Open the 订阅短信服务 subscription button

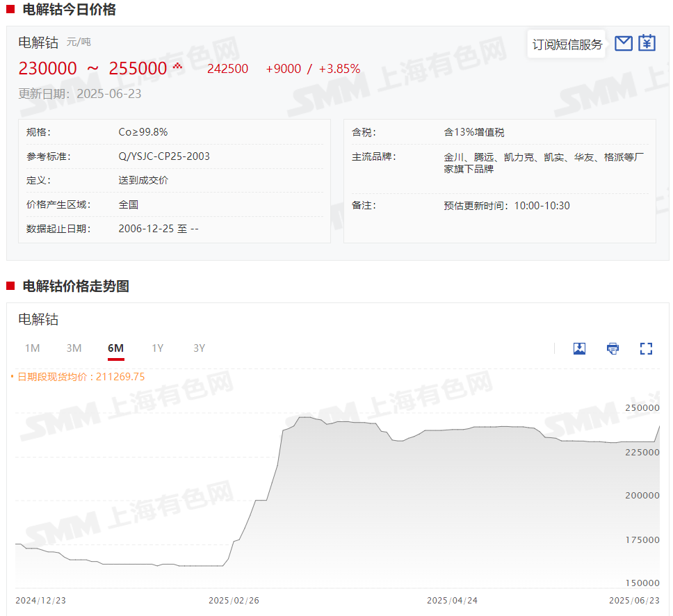[567, 44]
